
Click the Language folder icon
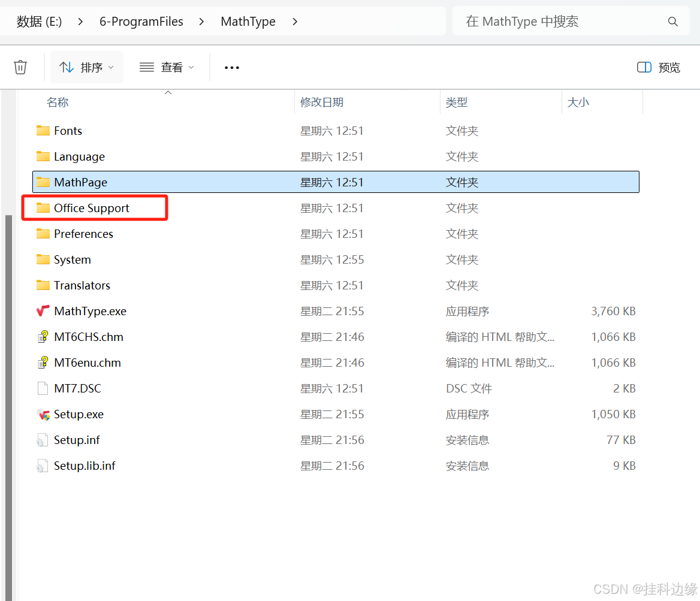pos(43,156)
